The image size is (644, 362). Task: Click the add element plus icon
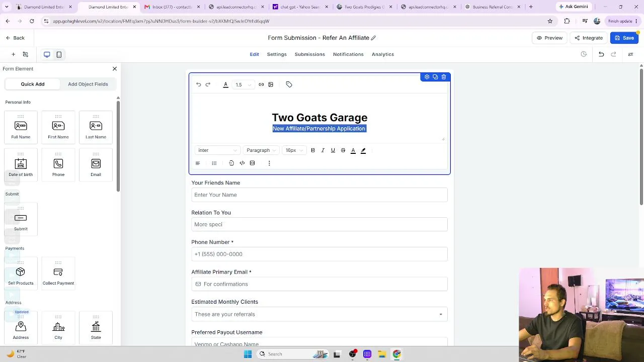[x=14, y=54]
